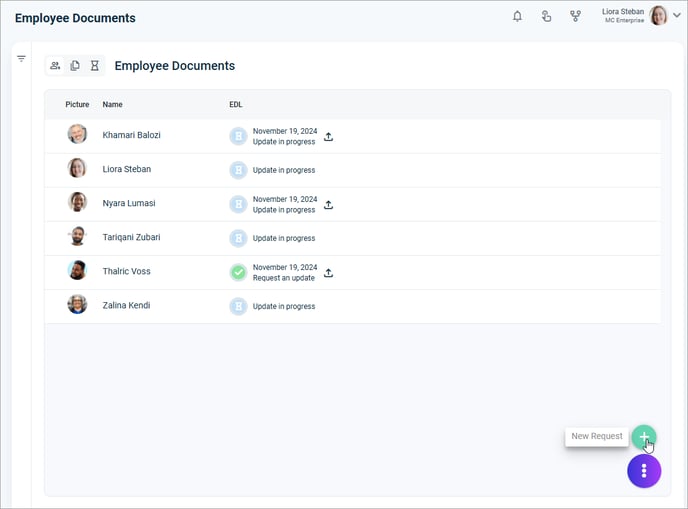This screenshot has width=688, height=509.
Task: Click upload icon for Nyara Lumasi
Action: click(328, 205)
